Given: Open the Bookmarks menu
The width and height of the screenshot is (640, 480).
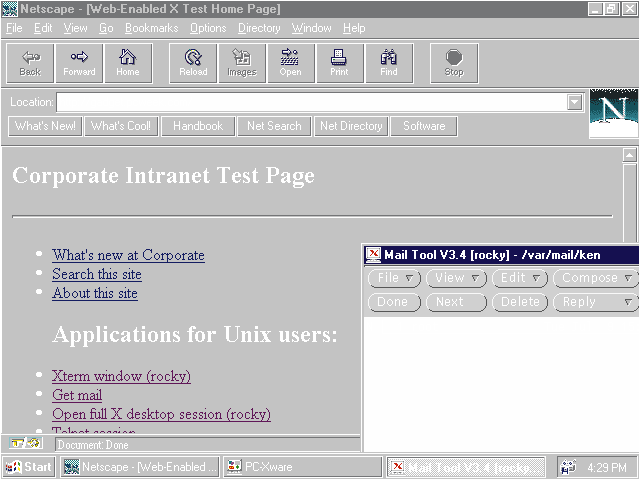Looking at the screenshot, I should tap(151, 28).
